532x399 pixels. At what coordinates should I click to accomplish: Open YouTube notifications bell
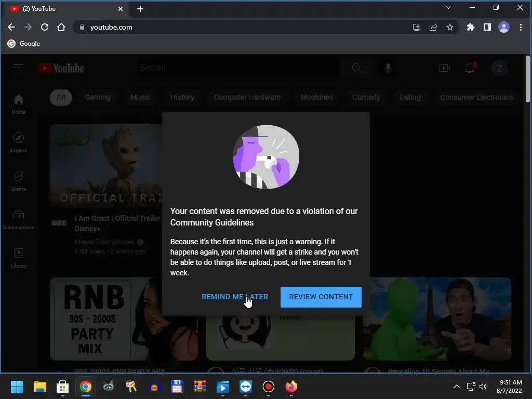[470, 68]
